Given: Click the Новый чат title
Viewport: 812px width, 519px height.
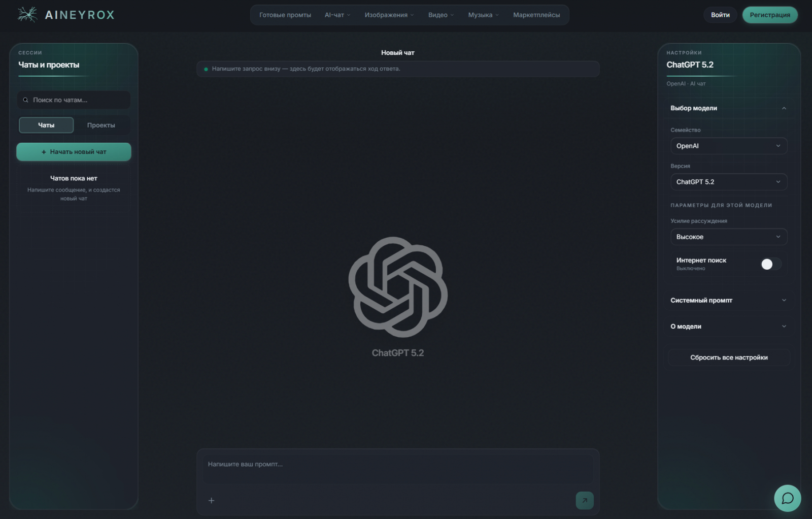Looking at the screenshot, I should 398,53.
